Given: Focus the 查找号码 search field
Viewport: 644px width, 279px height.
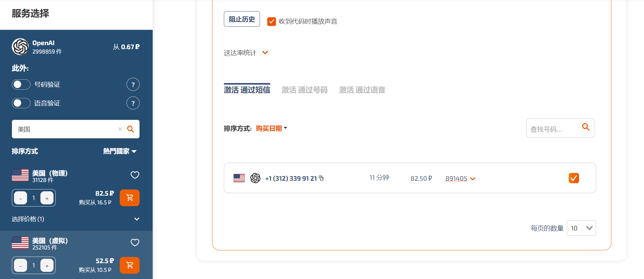Looking at the screenshot, I should coord(560,128).
